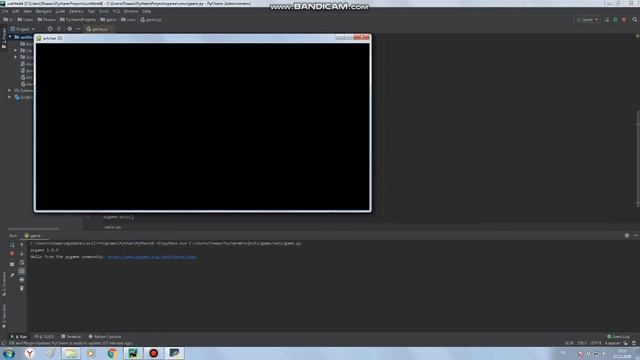Viewport: 640px width, 360px height.
Task: Open File Explorer from taskbar
Action: click(x=71, y=353)
